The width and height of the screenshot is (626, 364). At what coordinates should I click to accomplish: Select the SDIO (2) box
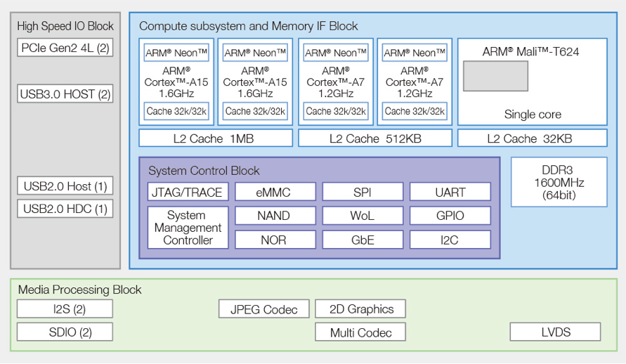point(65,332)
